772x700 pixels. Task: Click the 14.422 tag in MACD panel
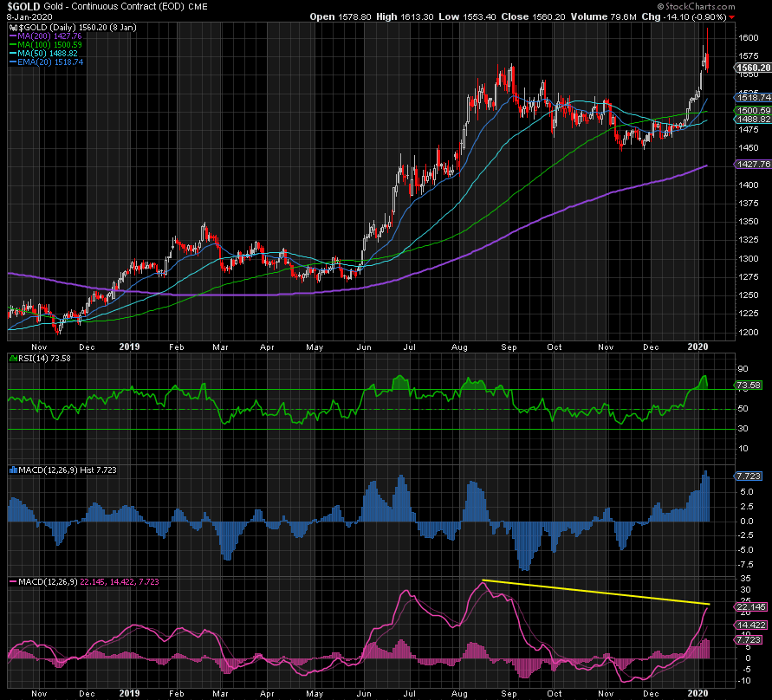(x=751, y=625)
